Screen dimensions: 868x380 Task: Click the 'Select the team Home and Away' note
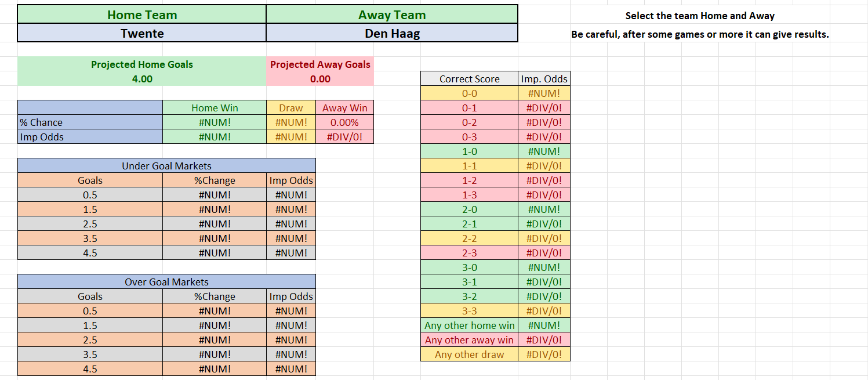coord(700,16)
